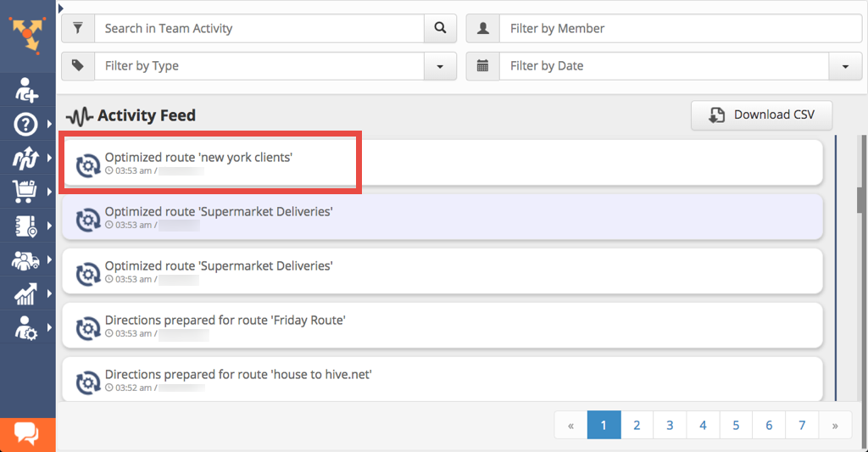The image size is (868, 452).
Task: Click the search magnifier button
Action: [x=440, y=28]
